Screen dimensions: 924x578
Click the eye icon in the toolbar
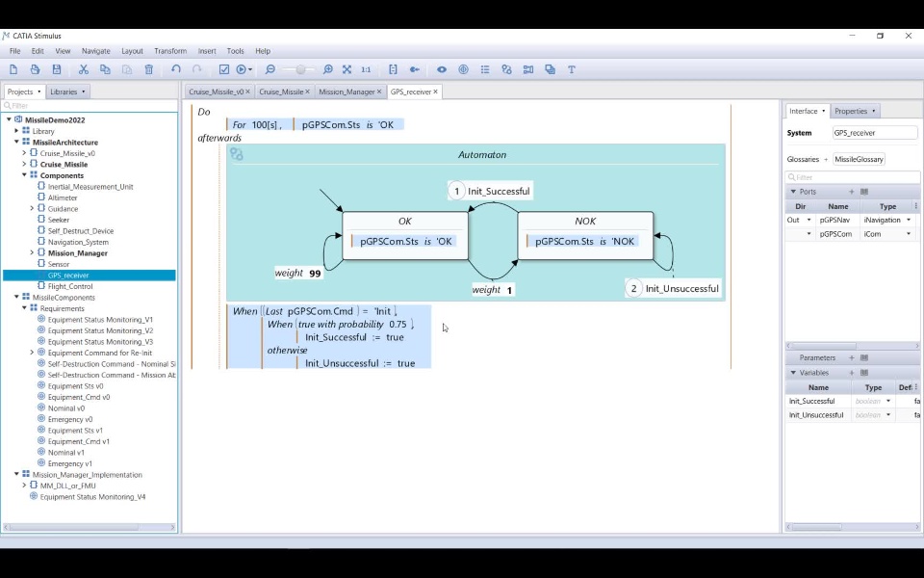pyautogui.click(x=442, y=69)
